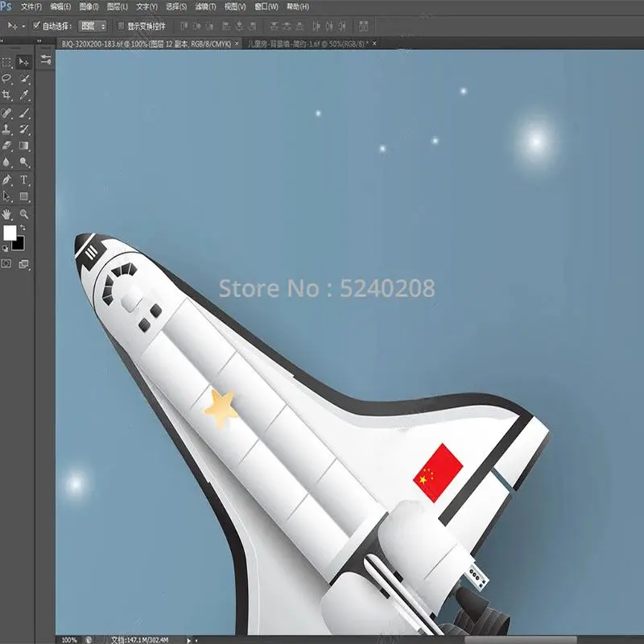This screenshot has height=644, width=644.
Task: Open the Move tool preset picker arrow
Action: pos(23,27)
